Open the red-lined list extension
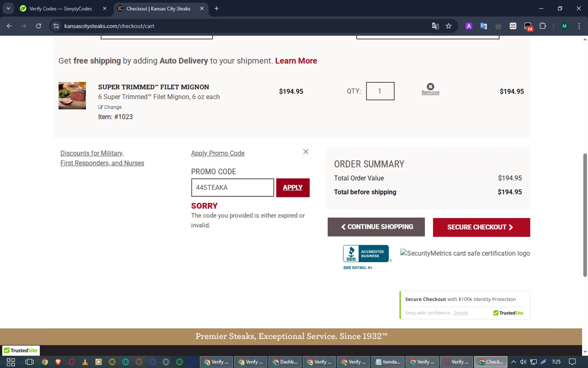This screenshot has width=588, height=368. (513, 26)
